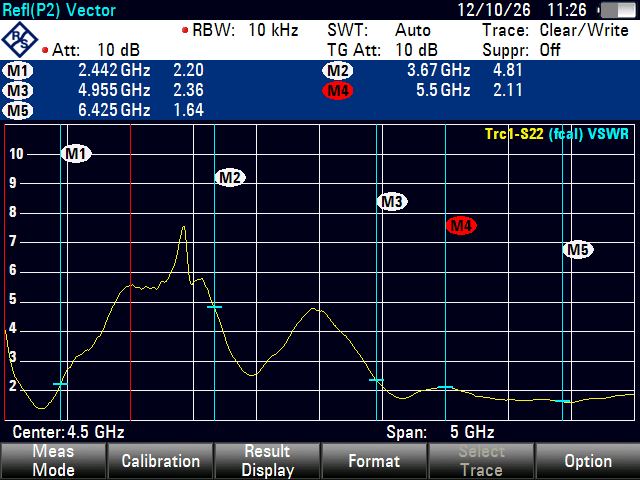Click the M5 VSWR value 1.64
The image size is (640, 480).
[x=188, y=110]
